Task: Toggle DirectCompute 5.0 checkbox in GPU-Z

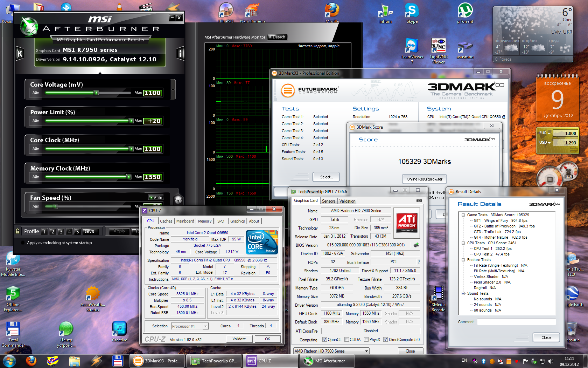Action: click(385, 339)
